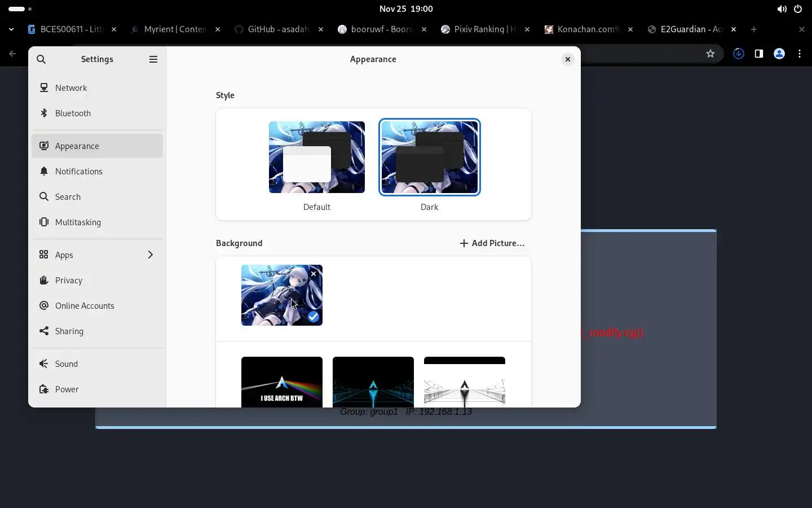Viewport: 812px width, 508px height.
Task: Select the I USE ARCH BTW wallpaper
Action: click(282, 382)
